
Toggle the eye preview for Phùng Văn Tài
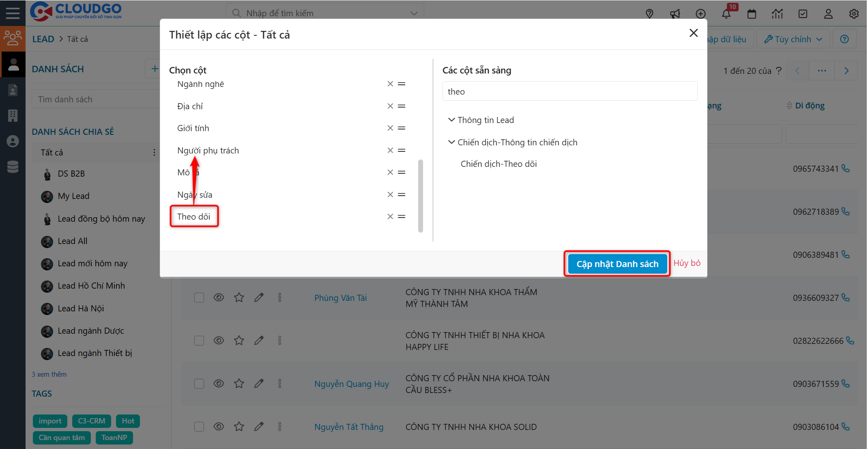click(x=219, y=297)
